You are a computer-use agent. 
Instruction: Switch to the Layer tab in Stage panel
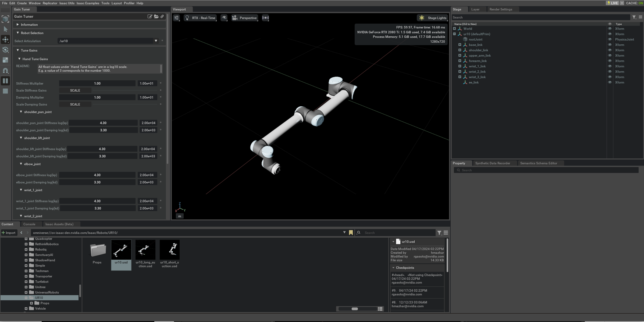point(475,9)
